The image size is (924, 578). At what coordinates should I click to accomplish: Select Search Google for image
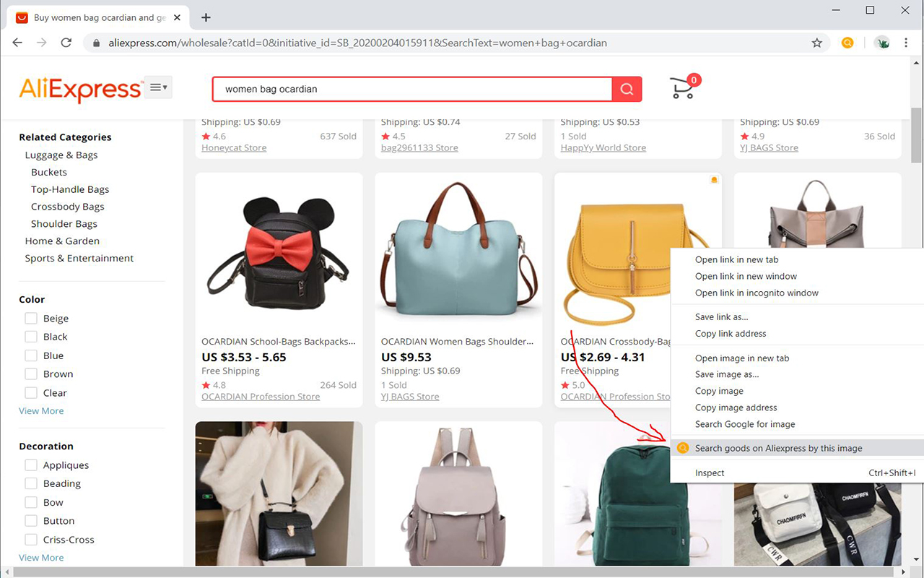(797, 424)
